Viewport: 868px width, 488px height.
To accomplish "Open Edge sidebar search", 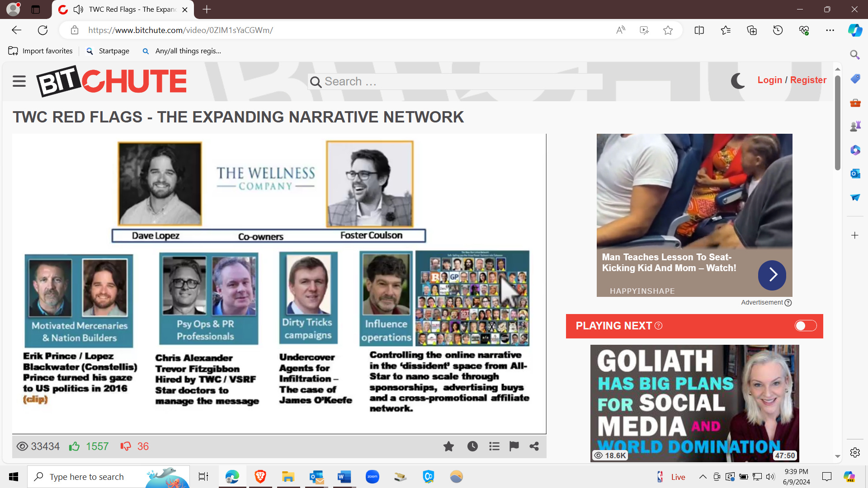I will click(x=854, y=55).
